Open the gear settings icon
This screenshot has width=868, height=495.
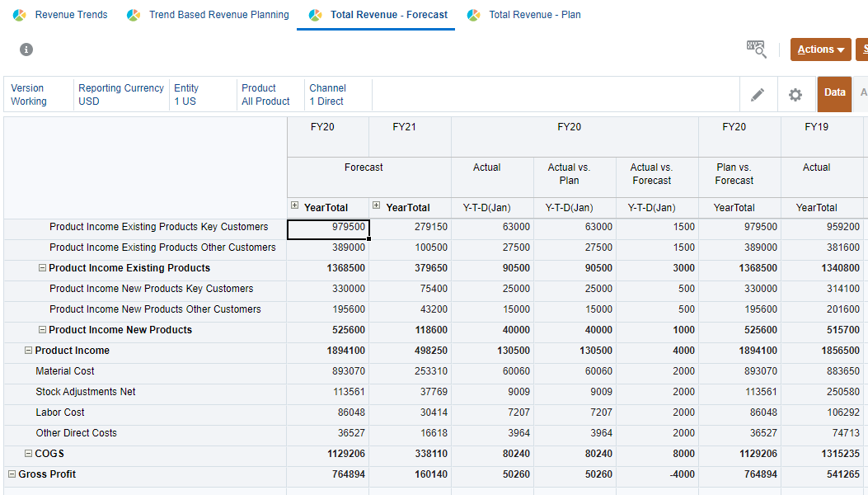pyautogui.click(x=795, y=95)
